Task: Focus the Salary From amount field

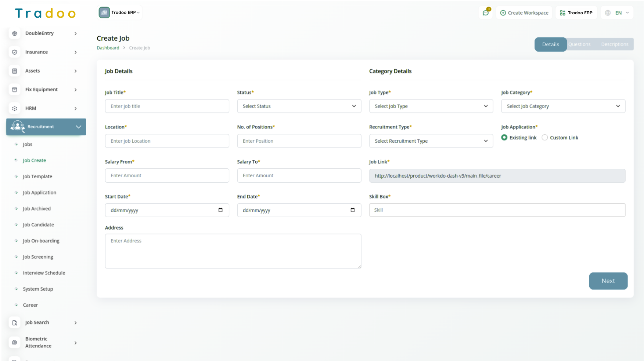Action: tap(167, 175)
